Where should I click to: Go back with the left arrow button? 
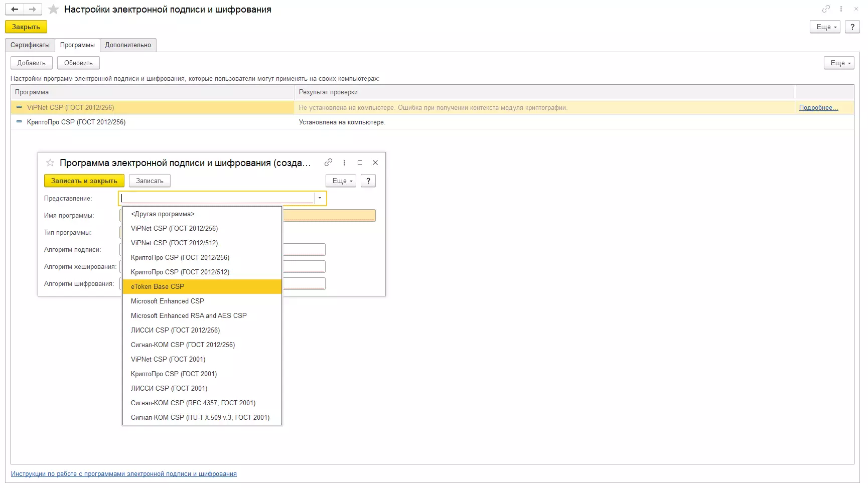15,9
